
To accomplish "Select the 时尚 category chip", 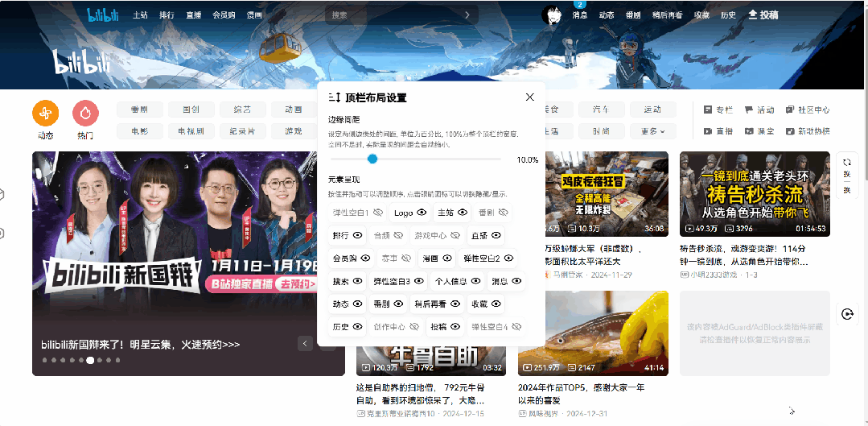I will 601,131.
